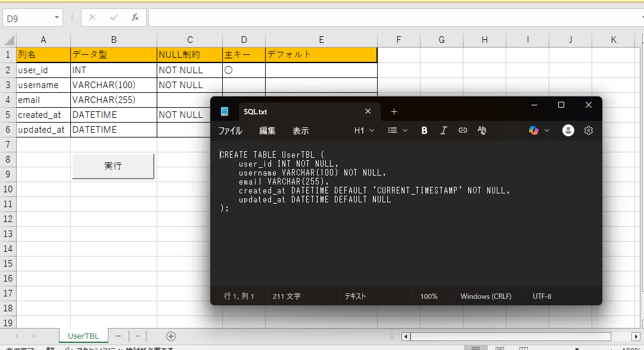Open the ファイル menu
This screenshot has height=350, width=644.
(x=230, y=130)
